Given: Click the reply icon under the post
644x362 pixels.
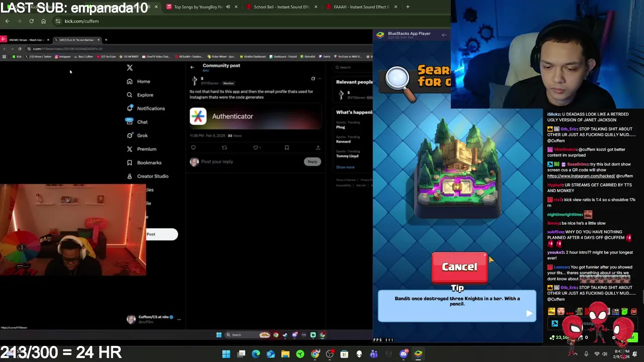Looking at the screenshot, I should (193, 148).
